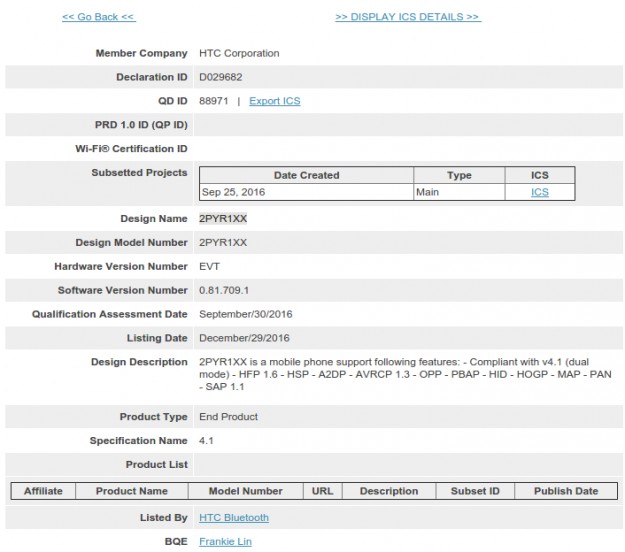Click the QD ID number 88971

pyautogui.click(x=214, y=101)
